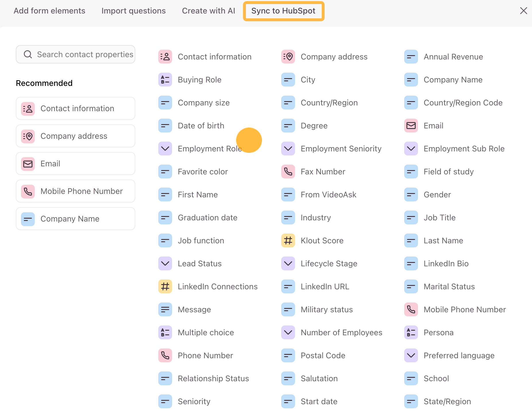
Task: Select the Marital Status property
Action: pyautogui.click(x=440, y=286)
